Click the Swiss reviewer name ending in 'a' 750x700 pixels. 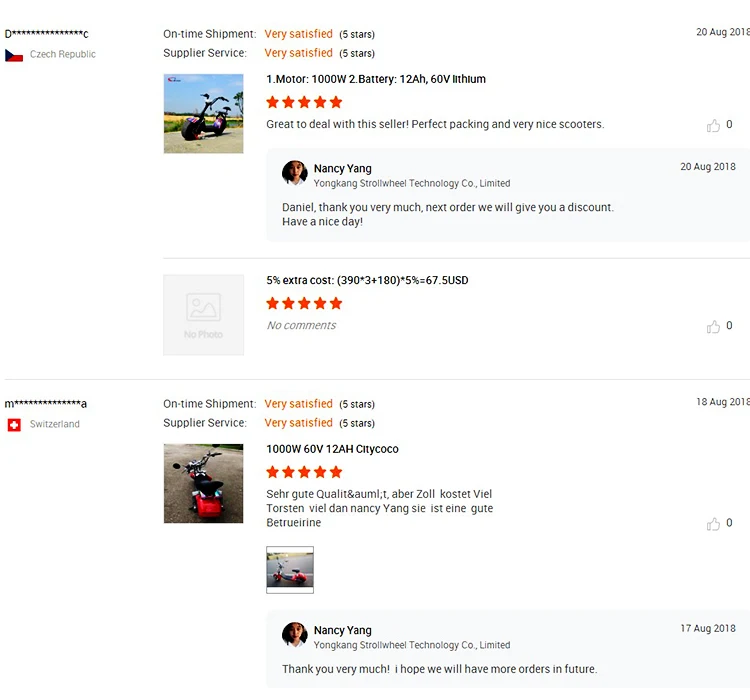coord(46,404)
